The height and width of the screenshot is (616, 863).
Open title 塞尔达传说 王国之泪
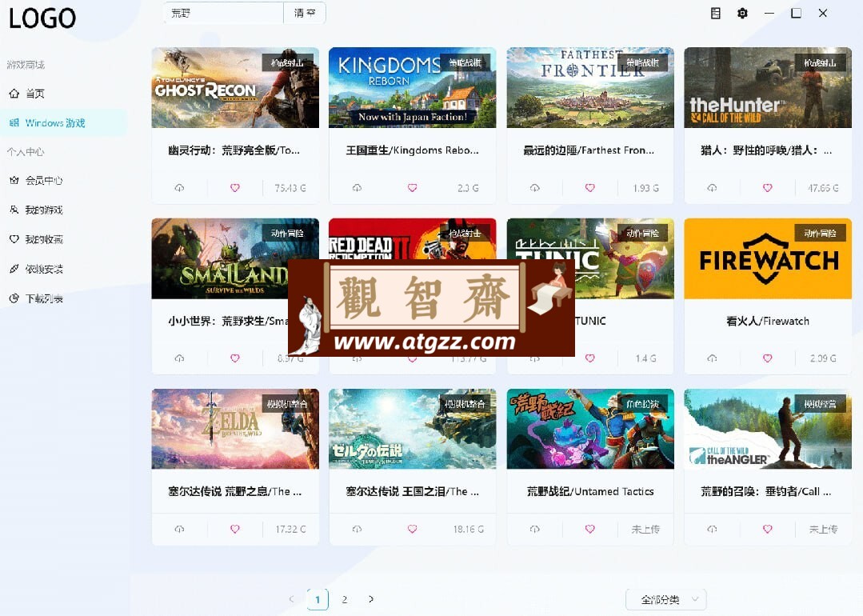tap(412, 491)
